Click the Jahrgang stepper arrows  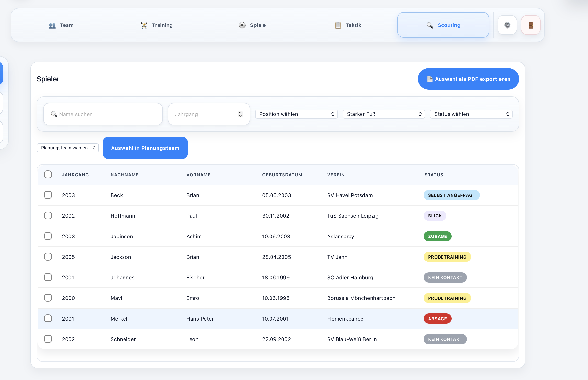tap(240, 114)
